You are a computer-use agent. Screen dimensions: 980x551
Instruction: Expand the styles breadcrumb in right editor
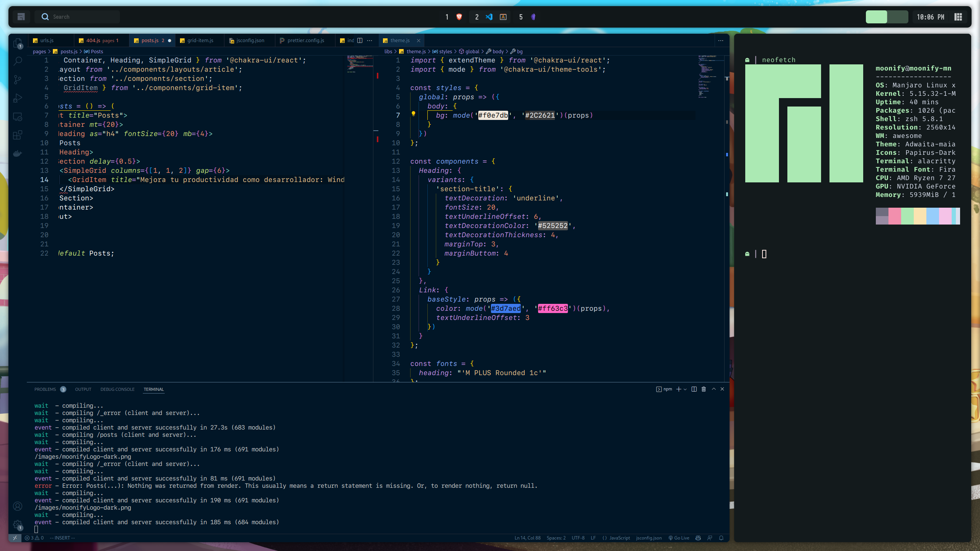click(x=442, y=51)
